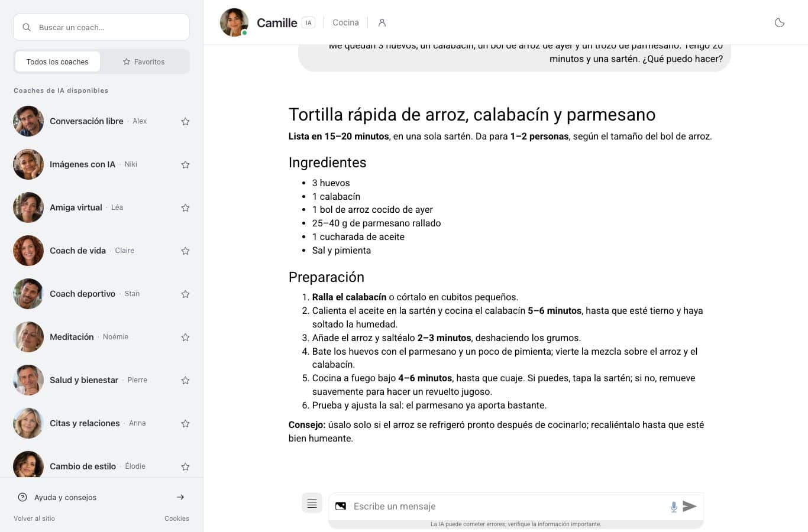
Task: Click the star on Cambio de estilo row
Action: [x=185, y=466]
